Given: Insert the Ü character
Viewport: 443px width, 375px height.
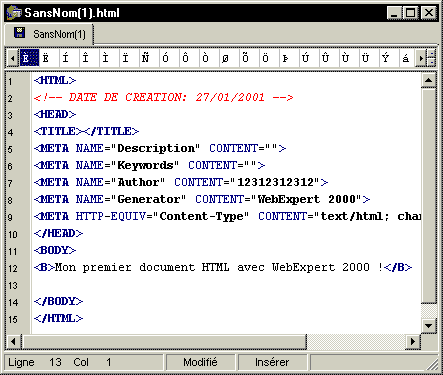Looking at the screenshot, I should tap(365, 58).
